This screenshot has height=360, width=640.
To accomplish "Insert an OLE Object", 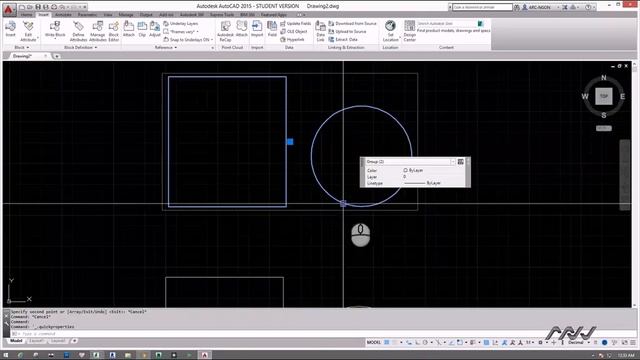I will 294,31.
